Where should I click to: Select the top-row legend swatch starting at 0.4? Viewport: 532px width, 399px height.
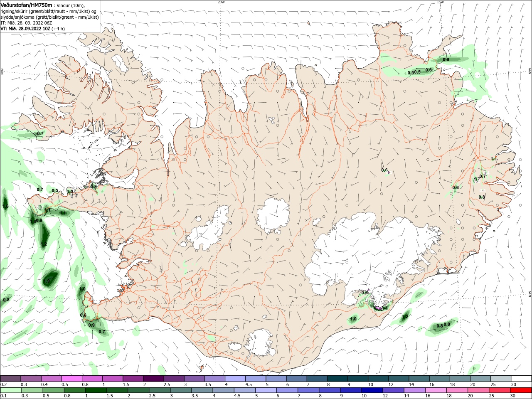tap(51, 379)
